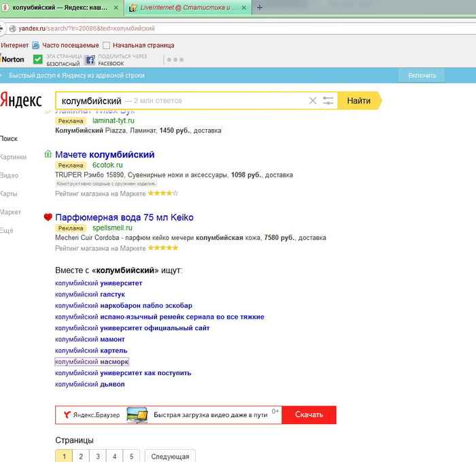Search колумбийский галстук suggestion
The width and height of the screenshot is (476, 462).
pos(90,294)
